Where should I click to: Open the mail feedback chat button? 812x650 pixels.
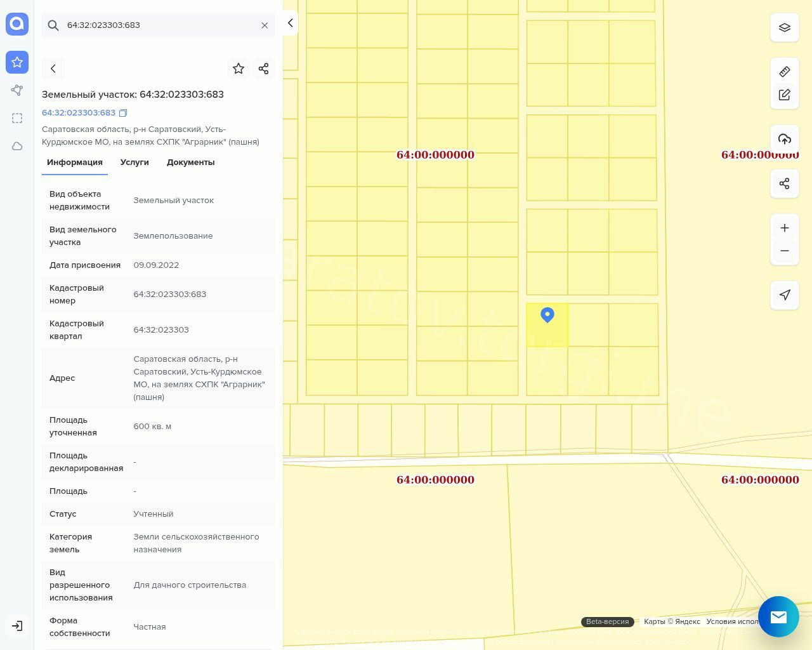(x=778, y=616)
